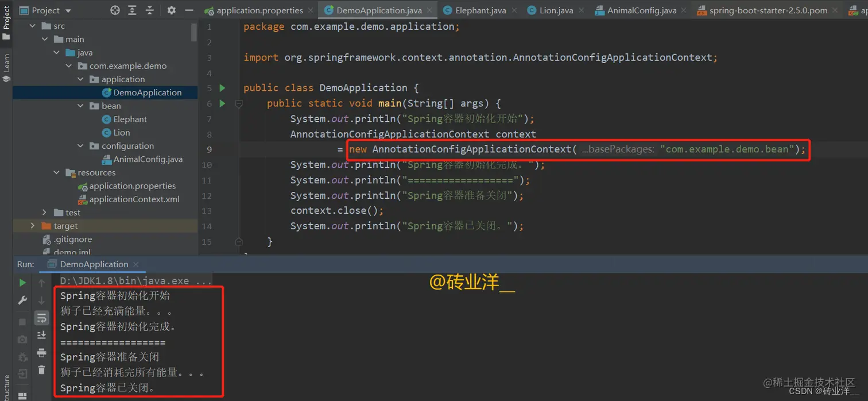Viewport: 868px width, 401px height.
Task: Click run gutter arrow beside main method
Action: [x=222, y=103]
